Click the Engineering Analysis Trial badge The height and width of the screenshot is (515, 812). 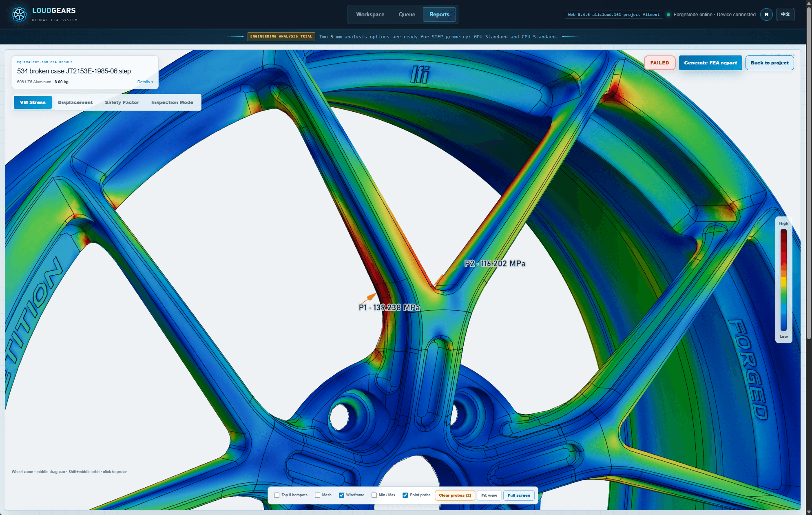click(x=281, y=37)
